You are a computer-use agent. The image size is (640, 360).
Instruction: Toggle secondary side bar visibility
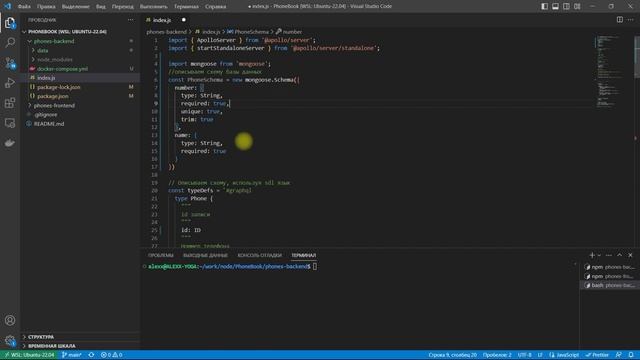click(567, 6)
